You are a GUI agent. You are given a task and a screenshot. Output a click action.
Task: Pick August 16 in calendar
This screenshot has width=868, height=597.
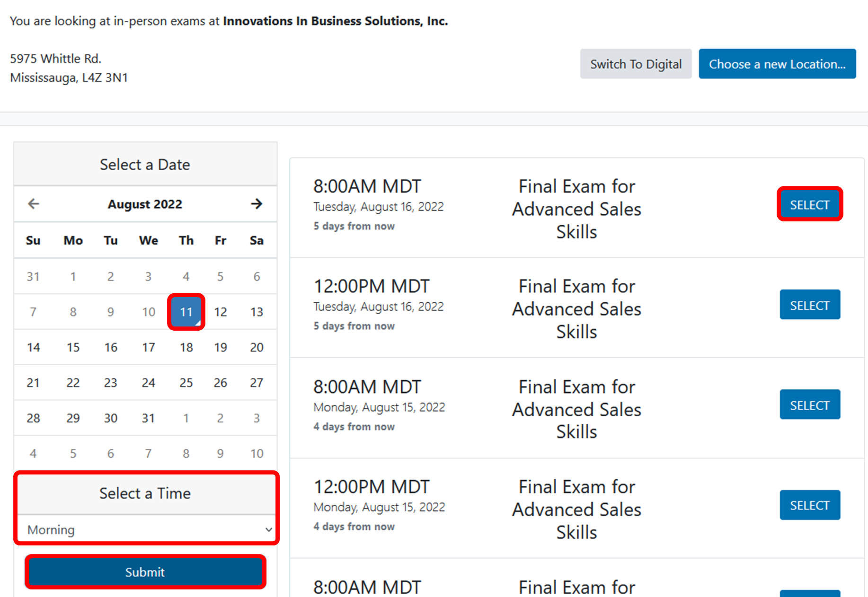(x=111, y=347)
